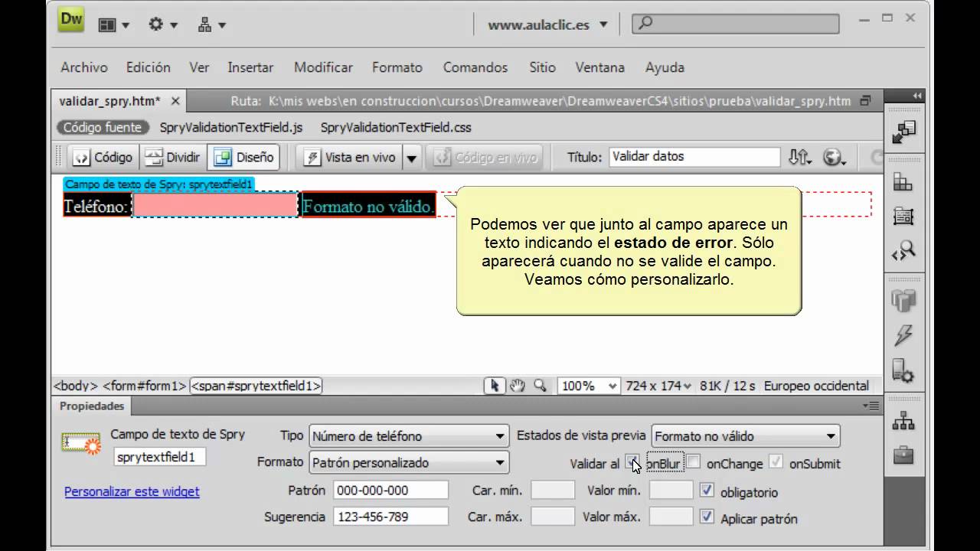Open the layout workspace switcher icon

point(113,25)
